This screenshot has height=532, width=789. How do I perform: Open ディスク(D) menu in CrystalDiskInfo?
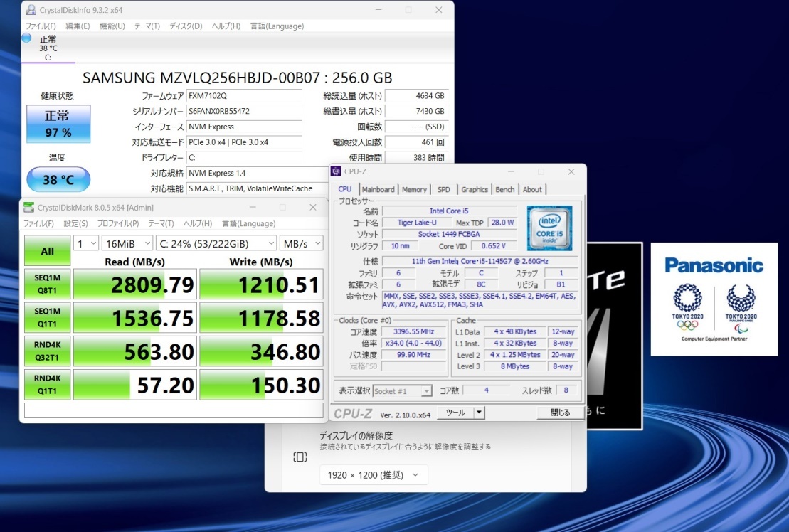click(x=186, y=26)
